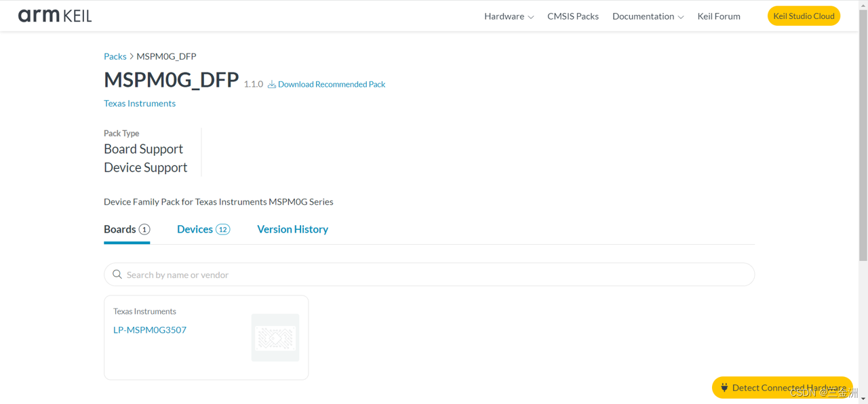Click the Devices count badge 12
The width and height of the screenshot is (868, 404).
(x=222, y=229)
